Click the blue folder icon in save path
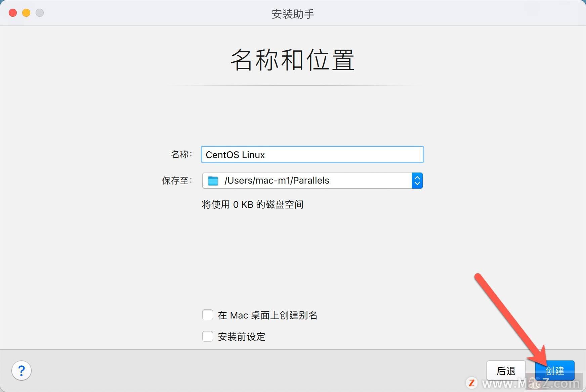Viewport: 586px width, 392px height. tap(213, 181)
